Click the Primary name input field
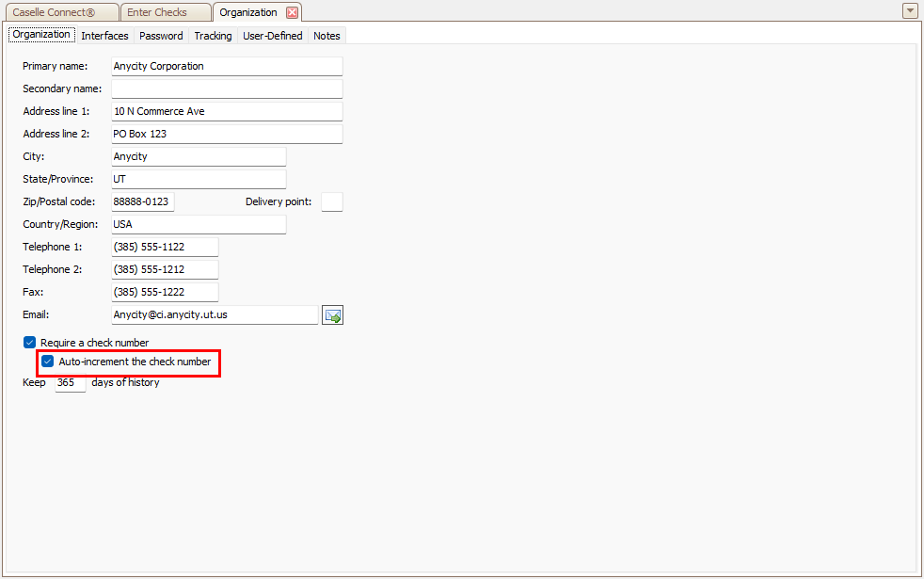 pyautogui.click(x=227, y=67)
